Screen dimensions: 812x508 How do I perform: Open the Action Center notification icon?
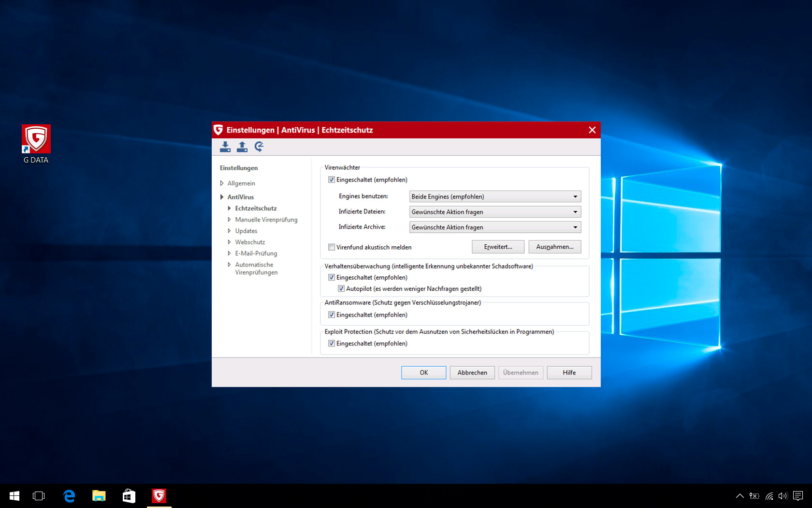pyautogui.click(x=798, y=496)
